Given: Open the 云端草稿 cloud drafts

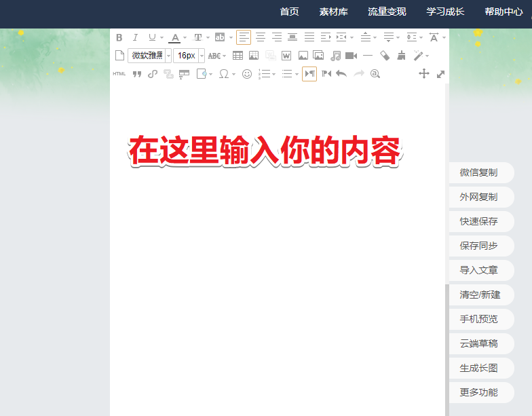Looking at the screenshot, I should pos(482,343).
